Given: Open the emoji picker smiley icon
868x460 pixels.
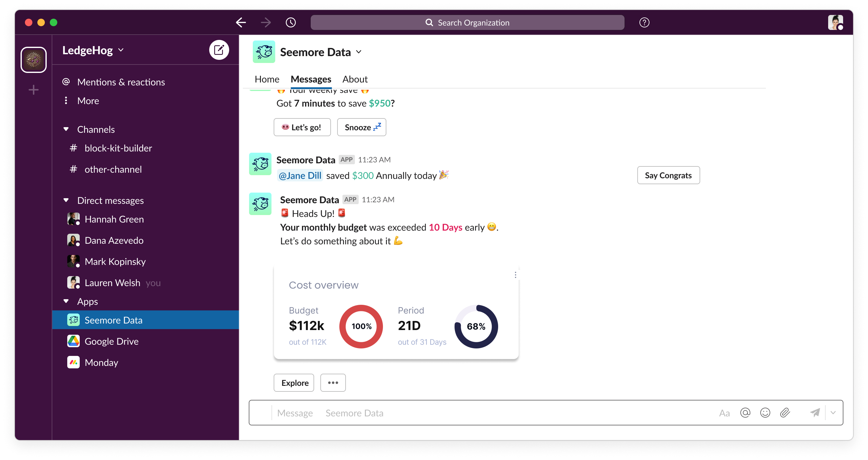Looking at the screenshot, I should pyautogui.click(x=765, y=412).
